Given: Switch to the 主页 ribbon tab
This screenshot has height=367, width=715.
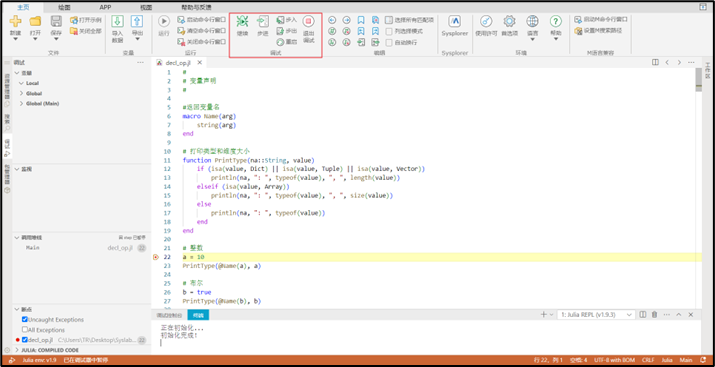Looking at the screenshot, I should [x=23, y=7].
